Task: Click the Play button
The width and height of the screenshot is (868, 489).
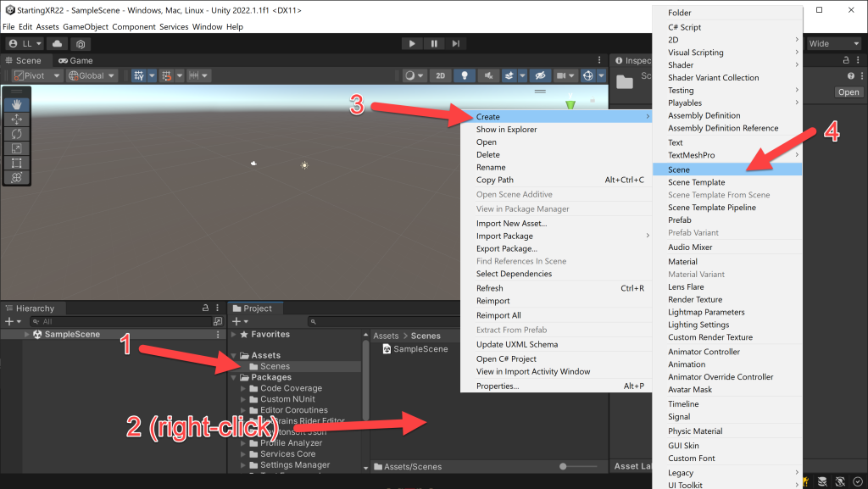Action: (x=412, y=44)
